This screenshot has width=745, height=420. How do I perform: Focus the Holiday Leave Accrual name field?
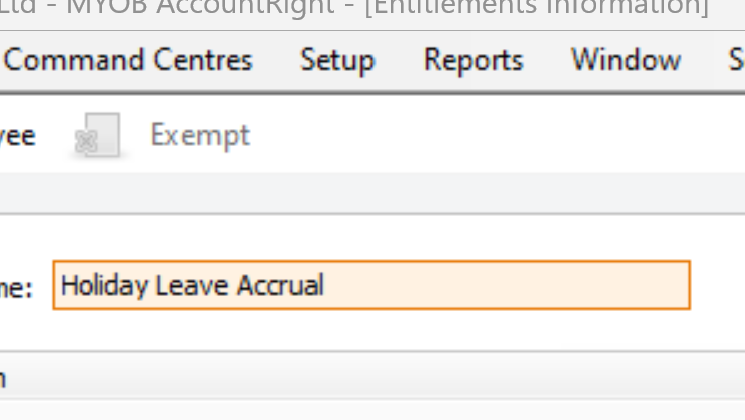[x=370, y=286]
